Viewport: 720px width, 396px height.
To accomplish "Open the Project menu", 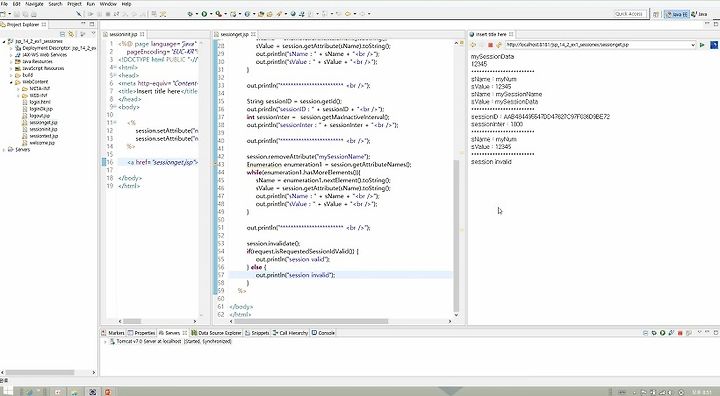I will click(74, 4).
